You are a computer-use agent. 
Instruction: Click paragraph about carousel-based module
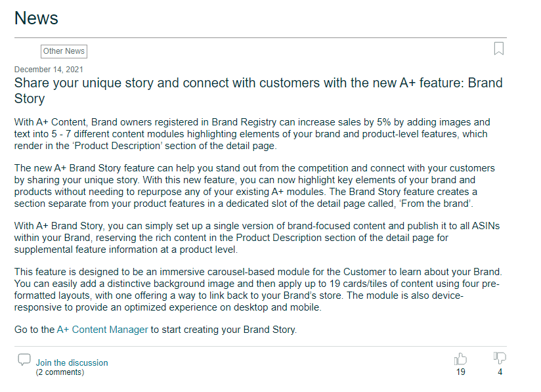pyautogui.click(x=258, y=289)
